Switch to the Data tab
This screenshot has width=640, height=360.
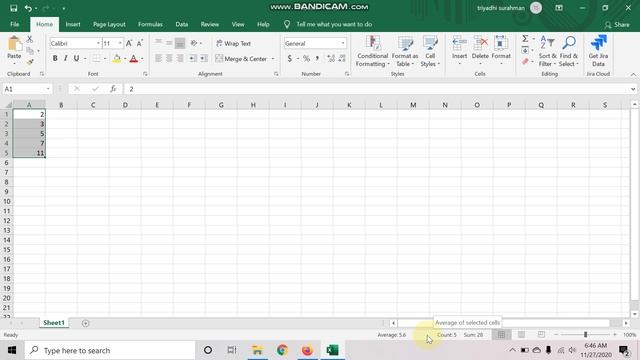[182, 24]
